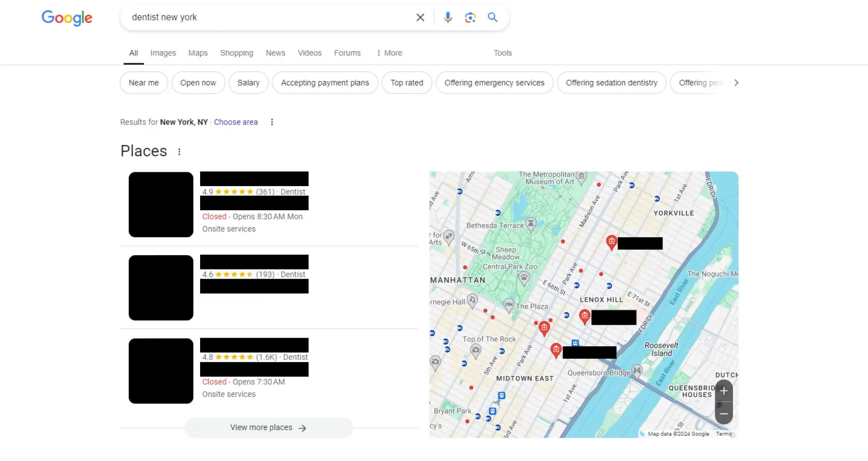This screenshot has height=461, width=868.
Task: Expand the More search categories menu
Action: (x=389, y=53)
